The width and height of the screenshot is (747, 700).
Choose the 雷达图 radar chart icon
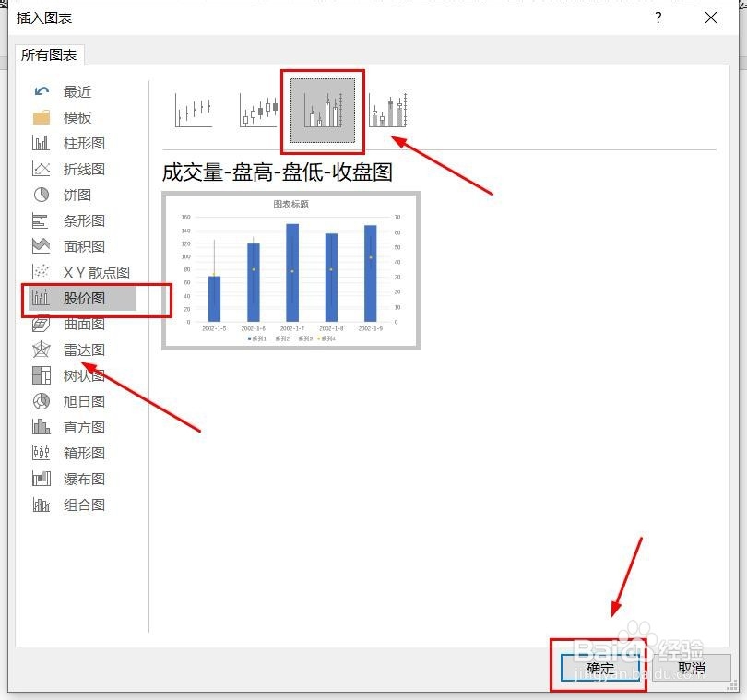click(x=41, y=350)
